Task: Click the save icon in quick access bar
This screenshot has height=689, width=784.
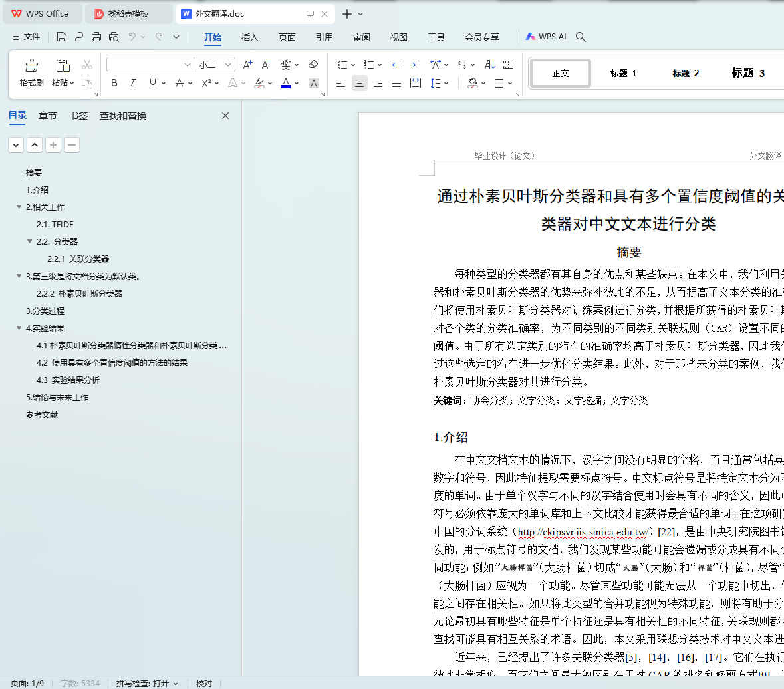Action: 62,37
